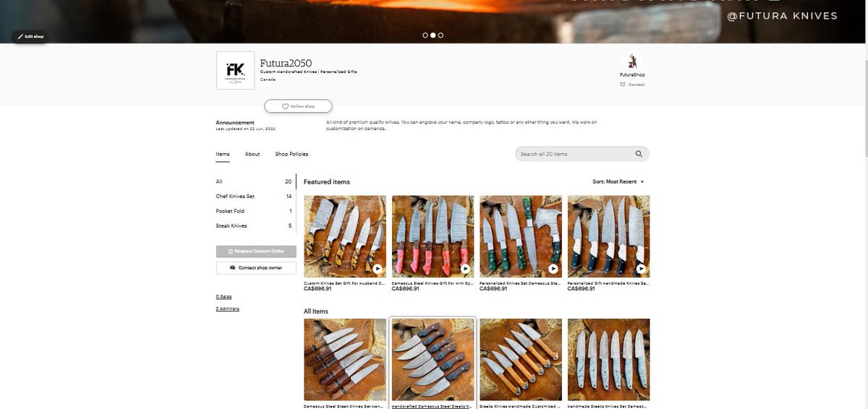Click the Personalized Knives Set Damascus title
Screen dimensions: 868x409
(x=521, y=283)
